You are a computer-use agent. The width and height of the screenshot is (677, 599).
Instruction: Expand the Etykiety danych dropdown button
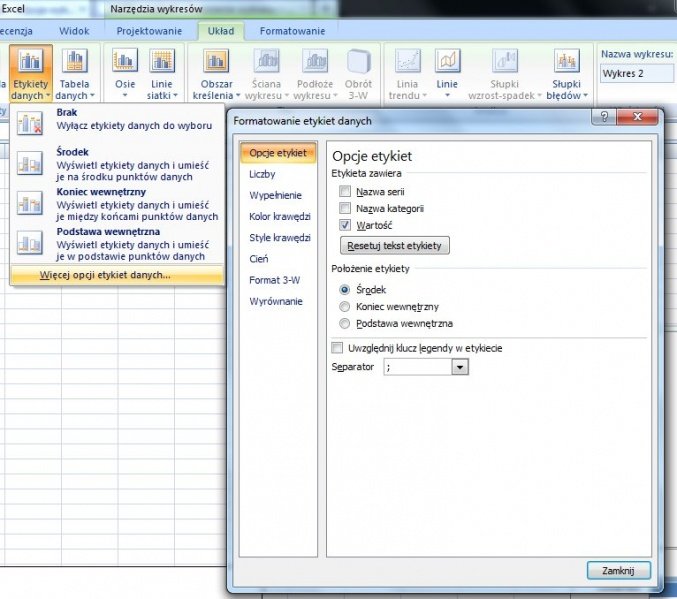point(29,90)
